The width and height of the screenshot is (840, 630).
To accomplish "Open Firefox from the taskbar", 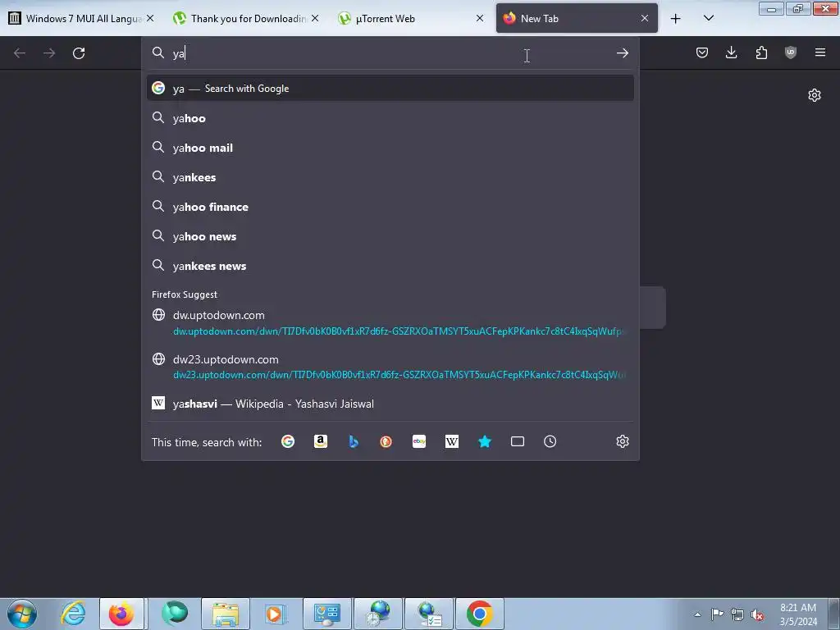I will [x=121, y=614].
